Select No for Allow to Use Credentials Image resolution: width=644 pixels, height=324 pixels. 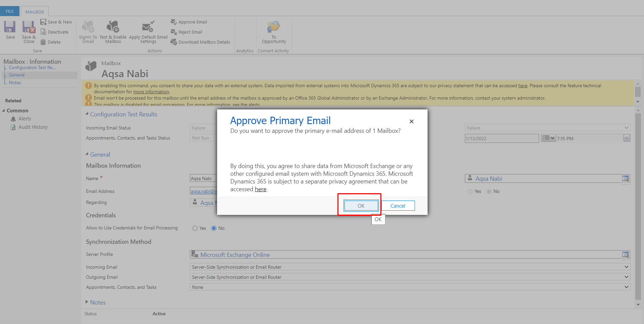[214, 228]
